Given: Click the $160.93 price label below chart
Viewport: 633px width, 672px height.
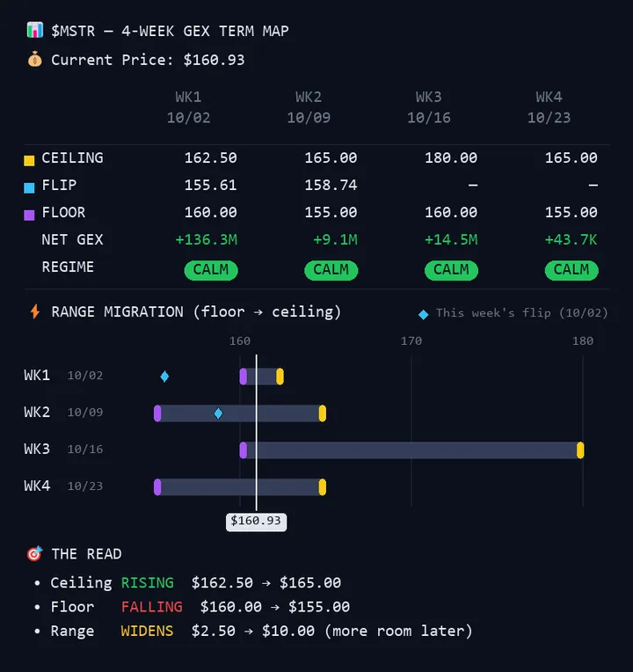Looking at the screenshot, I should tap(256, 522).
